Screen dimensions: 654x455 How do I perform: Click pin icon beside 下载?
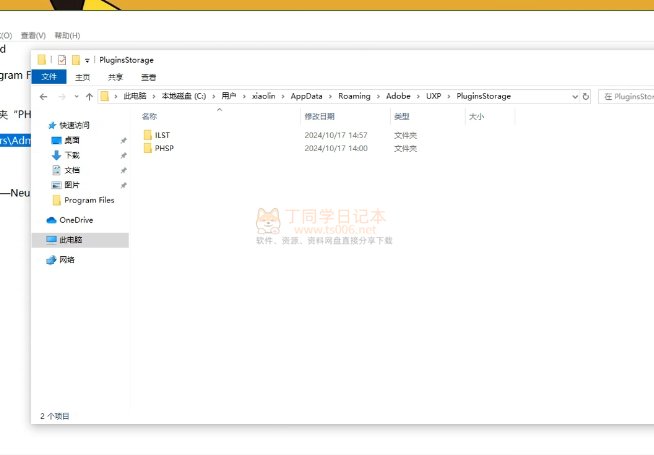coord(123,156)
